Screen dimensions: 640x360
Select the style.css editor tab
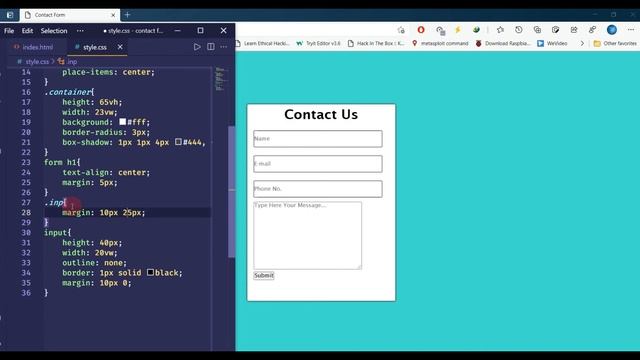coord(94,47)
